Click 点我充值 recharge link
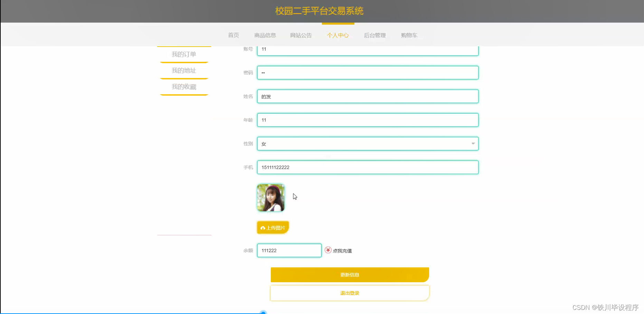 (342, 251)
